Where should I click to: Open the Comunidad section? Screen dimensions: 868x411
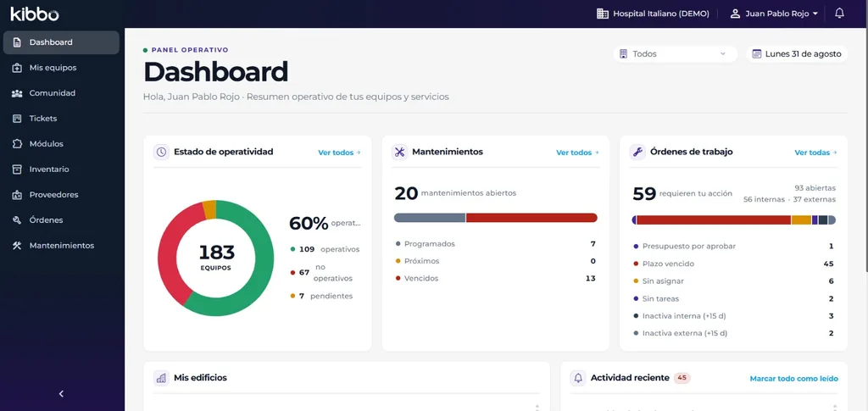click(x=61, y=93)
